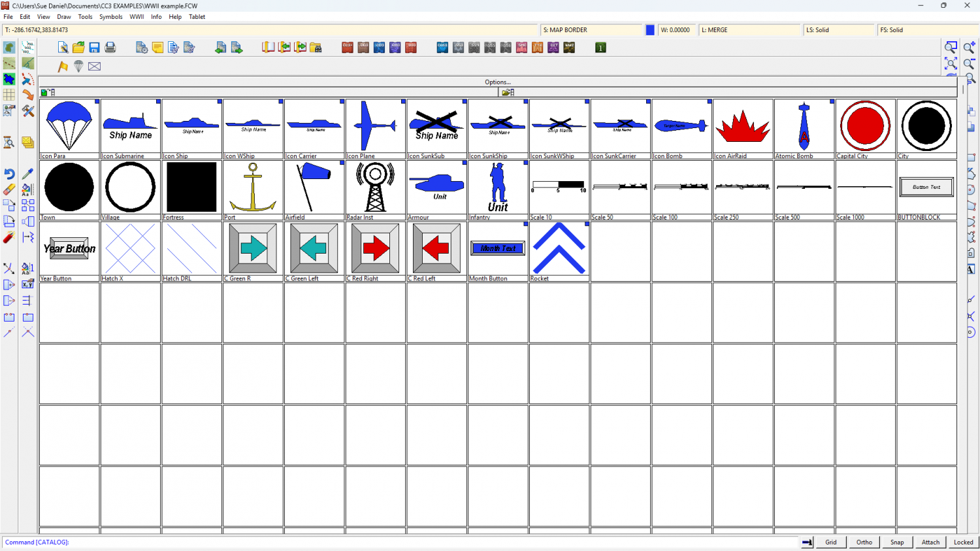
Task: Open the LS: Solid line style selector
Action: (x=839, y=30)
